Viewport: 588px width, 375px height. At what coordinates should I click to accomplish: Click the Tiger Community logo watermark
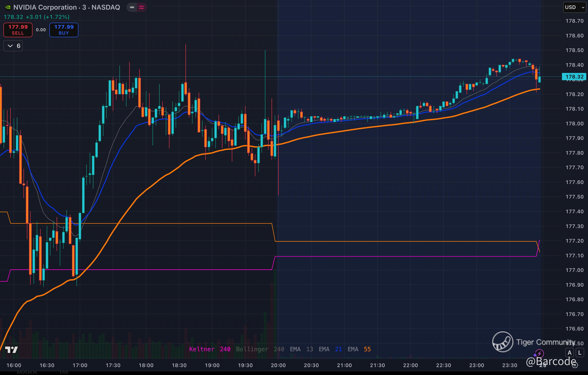pyautogui.click(x=503, y=341)
